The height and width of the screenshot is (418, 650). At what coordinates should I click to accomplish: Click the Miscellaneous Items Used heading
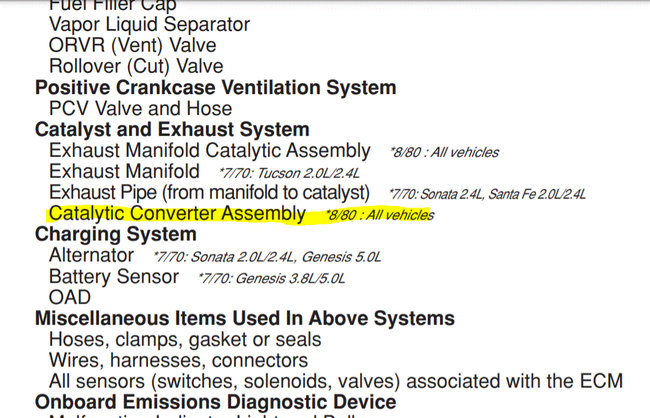coord(244,319)
